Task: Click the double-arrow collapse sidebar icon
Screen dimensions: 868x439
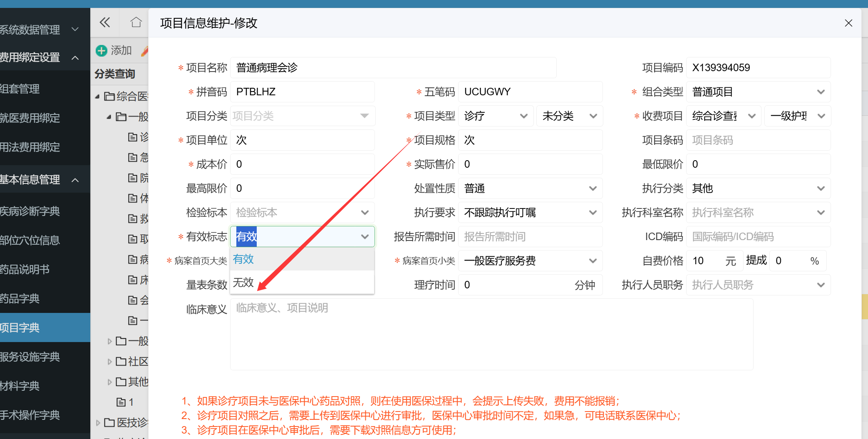Action: click(105, 22)
